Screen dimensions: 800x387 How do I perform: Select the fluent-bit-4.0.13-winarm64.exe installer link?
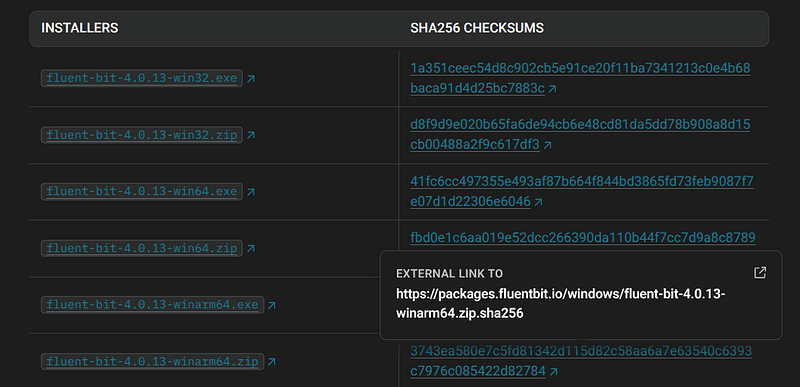coord(153,305)
